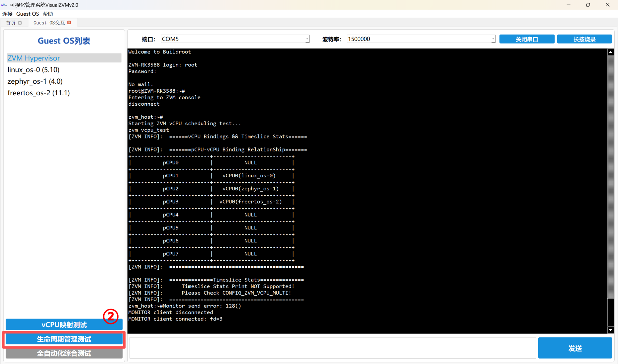Click the 关闭串口 button
This screenshot has height=364, width=619.
pyautogui.click(x=527, y=39)
